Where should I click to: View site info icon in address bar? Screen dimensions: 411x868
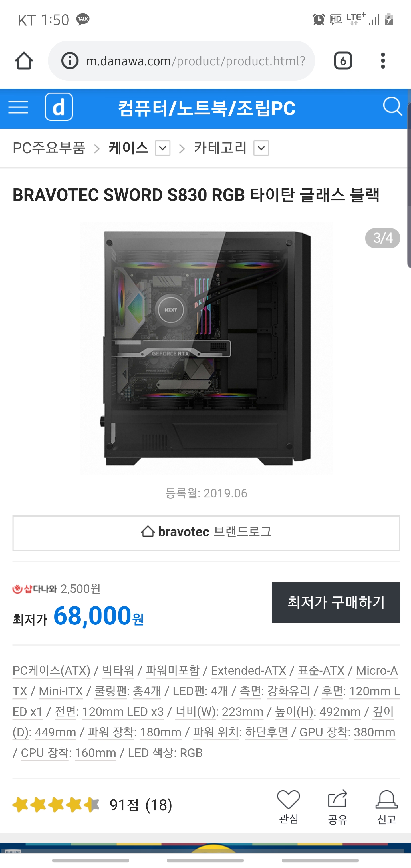coord(70,61)
